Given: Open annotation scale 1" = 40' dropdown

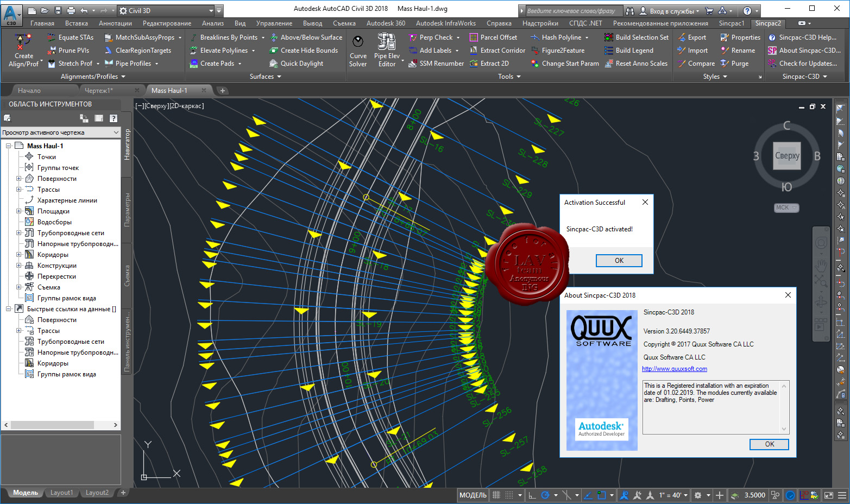Looking at the screenshot, I should tap(673, 495).
